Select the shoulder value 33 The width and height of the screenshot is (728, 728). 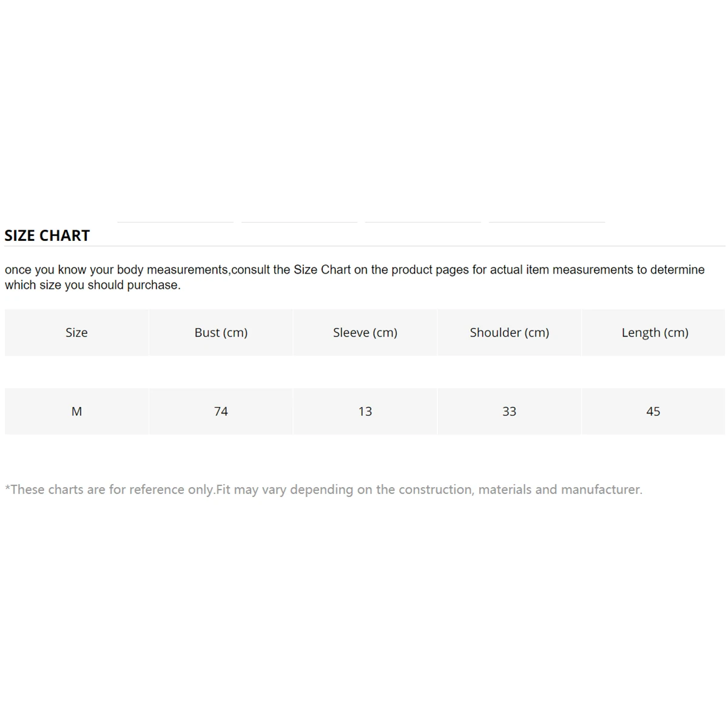tap(509, 411)
